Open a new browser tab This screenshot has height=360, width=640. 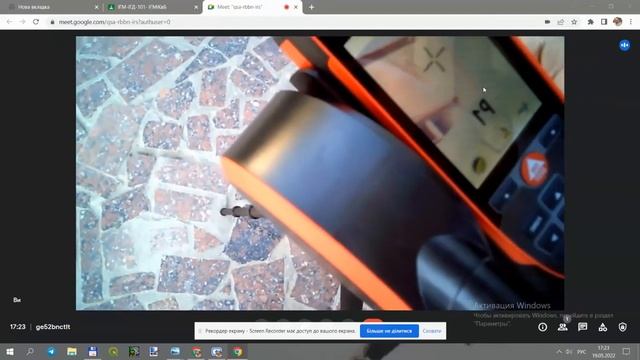coord(311,7)
